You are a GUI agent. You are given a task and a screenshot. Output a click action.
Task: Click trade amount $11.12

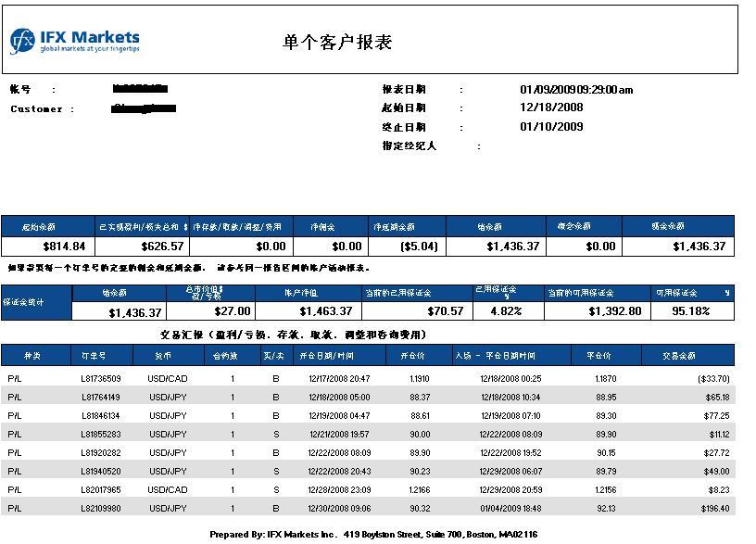pyautogui.click(x=719, y=435)
